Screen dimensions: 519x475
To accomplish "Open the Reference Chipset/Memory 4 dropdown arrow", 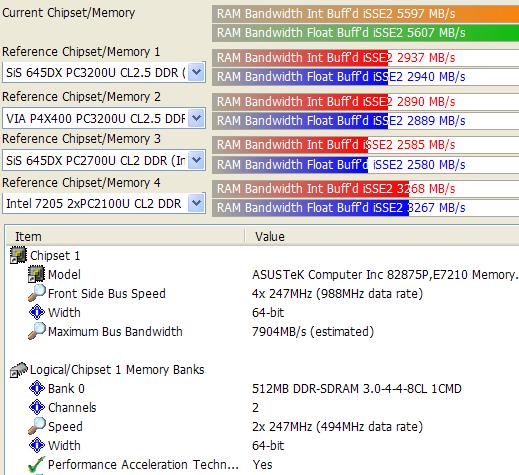I will point(196,203).
